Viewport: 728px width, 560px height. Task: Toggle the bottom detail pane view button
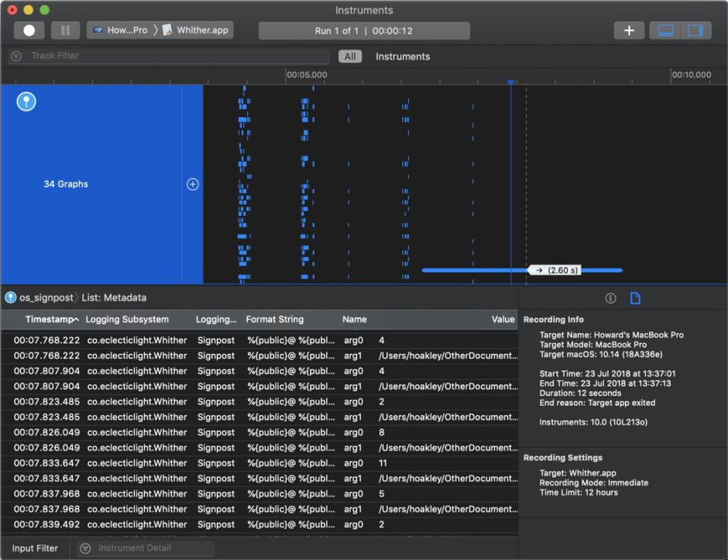(665, 30)
